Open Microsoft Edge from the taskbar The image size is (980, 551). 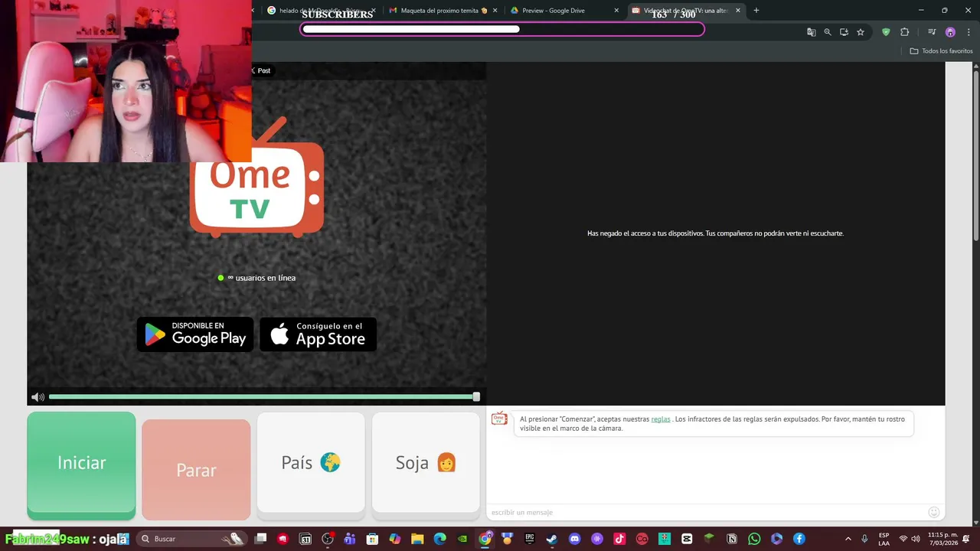click(x=440, y=539)
